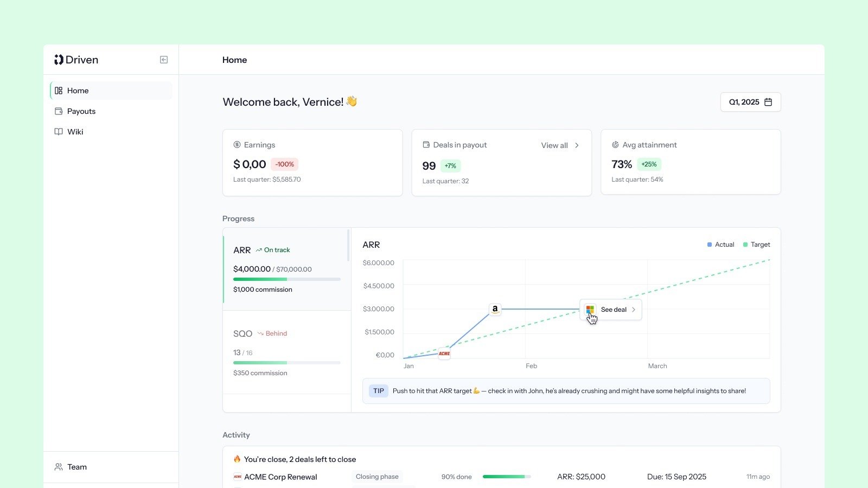Select the SQO progress card
This screenshot has height=488, width=868.
pos(286,352)
